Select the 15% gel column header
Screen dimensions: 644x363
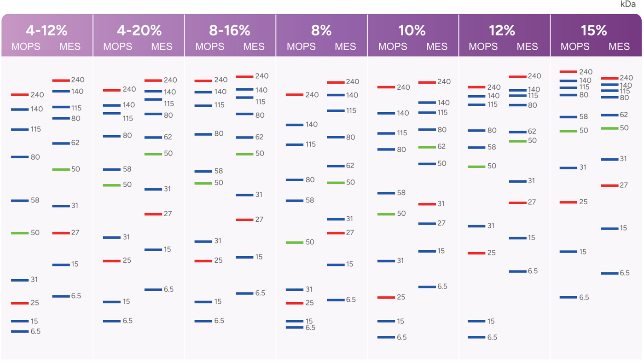tap(594, 31)
